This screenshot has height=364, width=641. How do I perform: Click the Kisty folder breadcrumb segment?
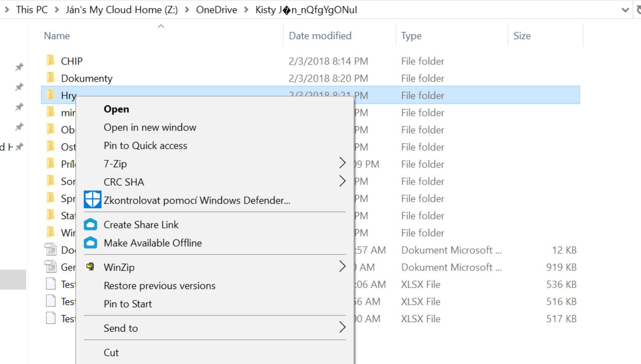pyautogui.click(x=306, y=10)
